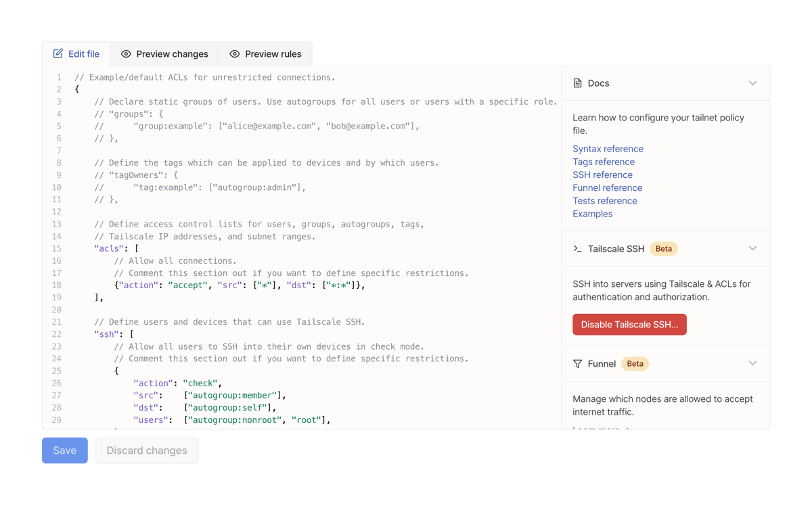Image resolution: width=812 pixels, height=506 pixels.
Task: Collapse the Funnel section chevron
Action: click(752, 363)
